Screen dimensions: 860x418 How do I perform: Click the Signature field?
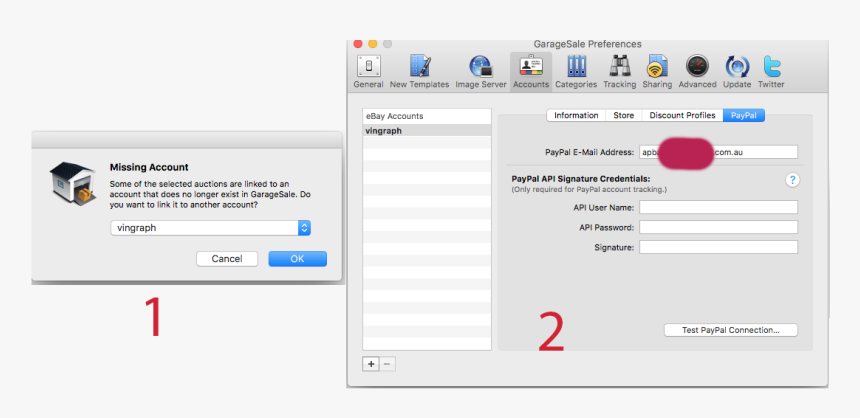[x=718, y=247]
